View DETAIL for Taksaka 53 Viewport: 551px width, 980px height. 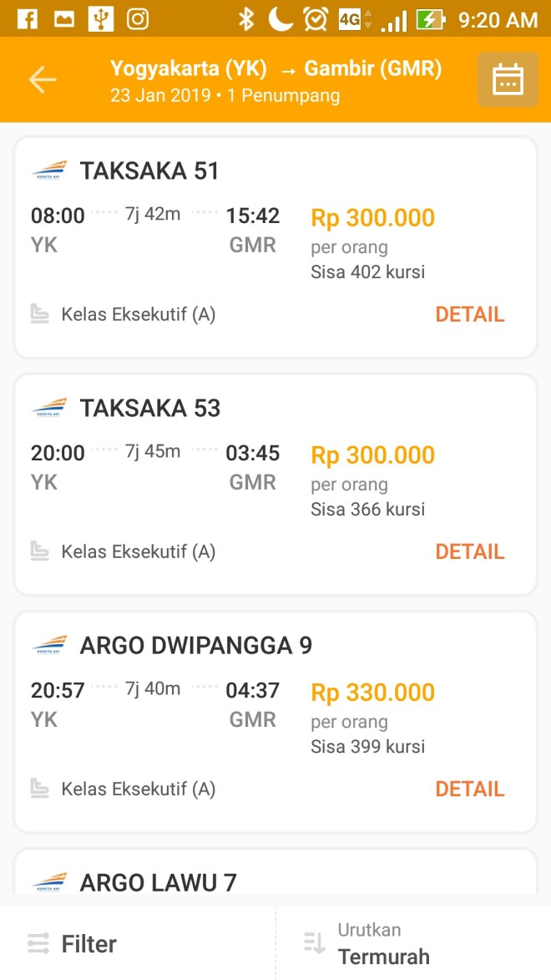click(470, 551)
